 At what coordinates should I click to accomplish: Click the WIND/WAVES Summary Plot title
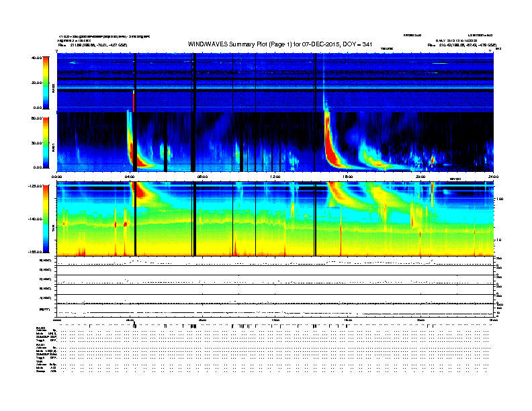click(x=280, y=44)
